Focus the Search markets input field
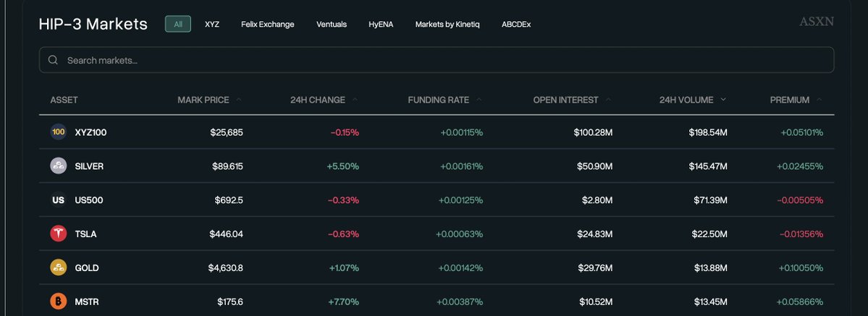The width and height of the screenshot is (868, 316). (437, 60)
